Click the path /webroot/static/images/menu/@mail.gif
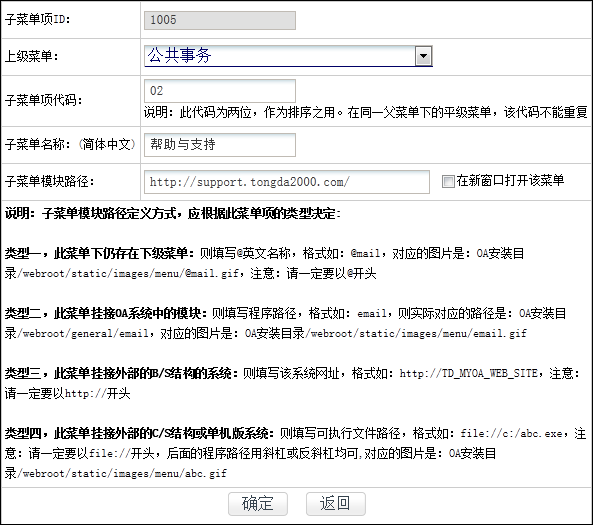This screenshot has height=525, width=593. coord(129,273)
